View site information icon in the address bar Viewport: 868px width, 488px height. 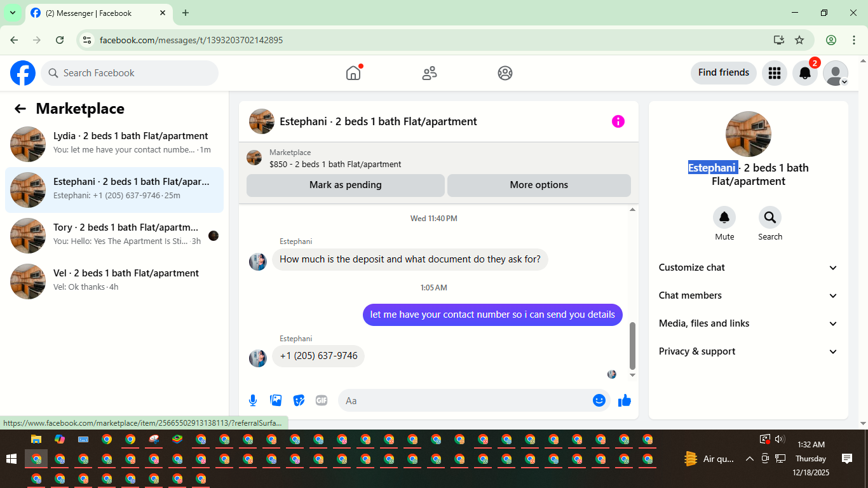click(x=88, y=40)
